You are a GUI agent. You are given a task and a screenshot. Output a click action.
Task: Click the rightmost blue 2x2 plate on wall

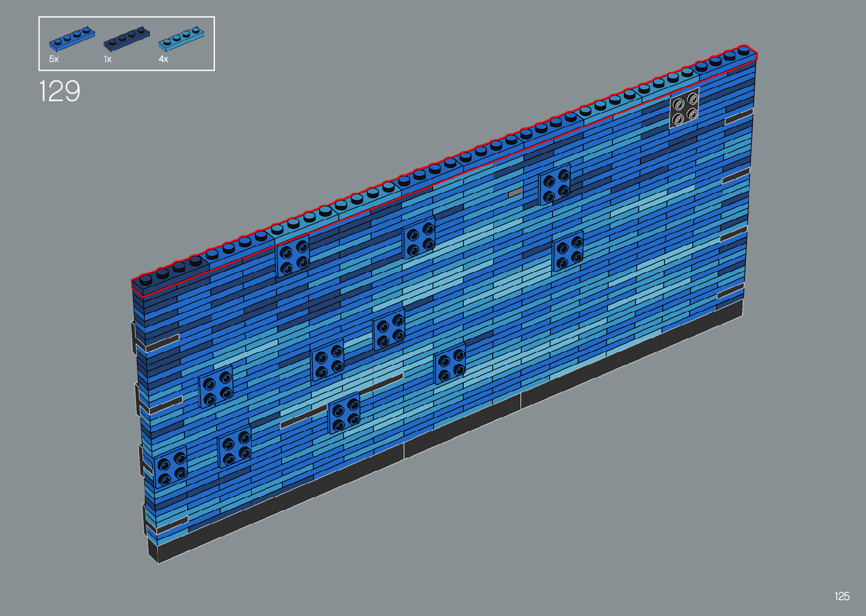pyautogui.click(x=568, y=252)
